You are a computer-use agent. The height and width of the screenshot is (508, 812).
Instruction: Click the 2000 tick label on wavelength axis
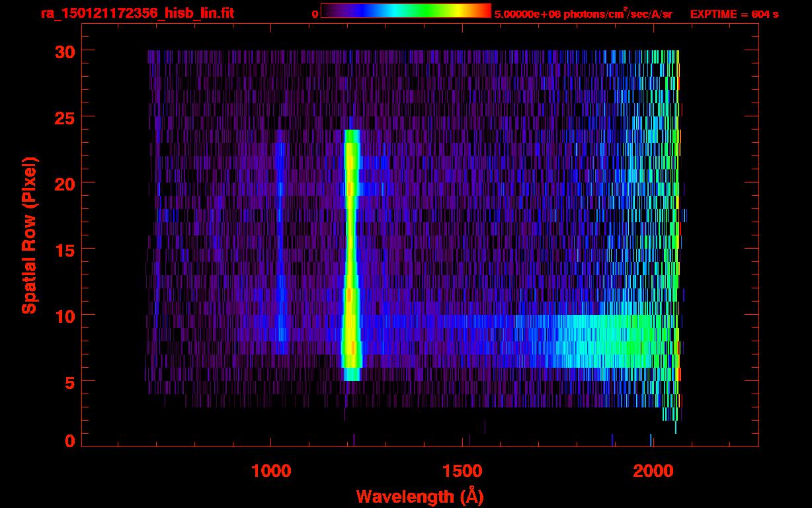[x=652, y=471]
